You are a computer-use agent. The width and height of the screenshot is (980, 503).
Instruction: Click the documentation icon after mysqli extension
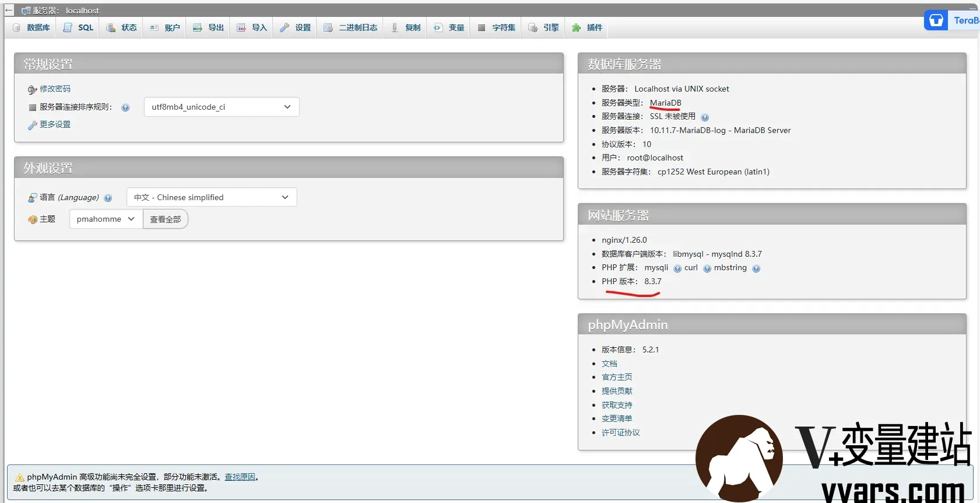[x=677, y=268]
